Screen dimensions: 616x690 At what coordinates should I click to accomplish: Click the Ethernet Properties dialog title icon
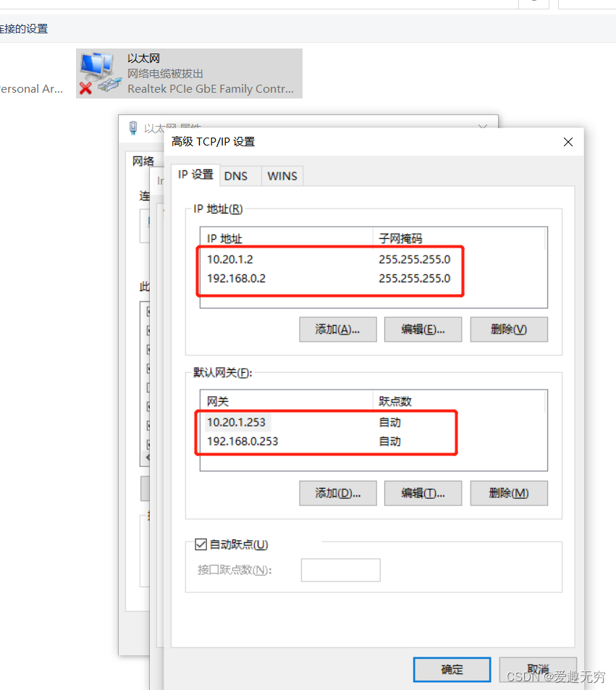(x=132, y=128)
